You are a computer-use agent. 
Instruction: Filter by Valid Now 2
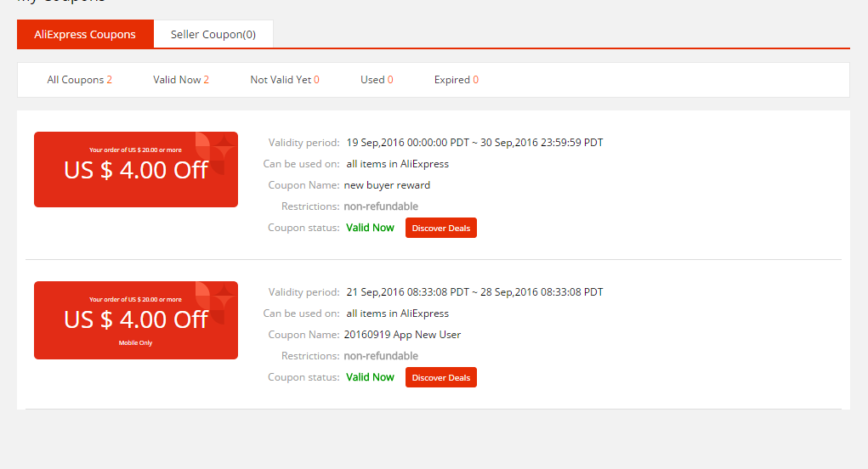click(181, 80)
